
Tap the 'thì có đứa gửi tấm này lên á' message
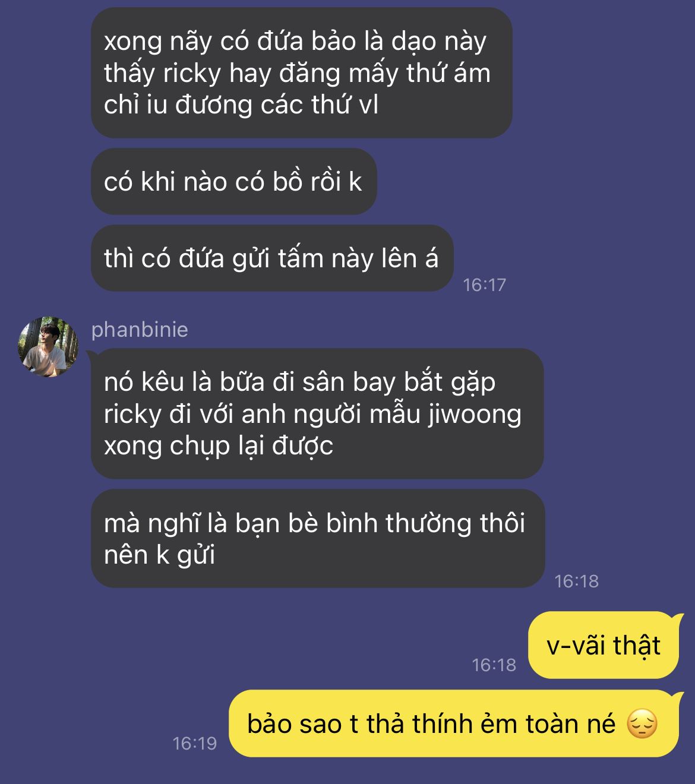[271, 258]
